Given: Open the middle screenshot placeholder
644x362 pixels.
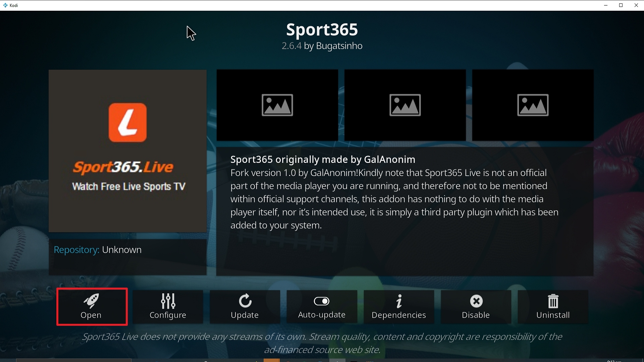Looking at the screenshot, I should (x=405, y=105).
